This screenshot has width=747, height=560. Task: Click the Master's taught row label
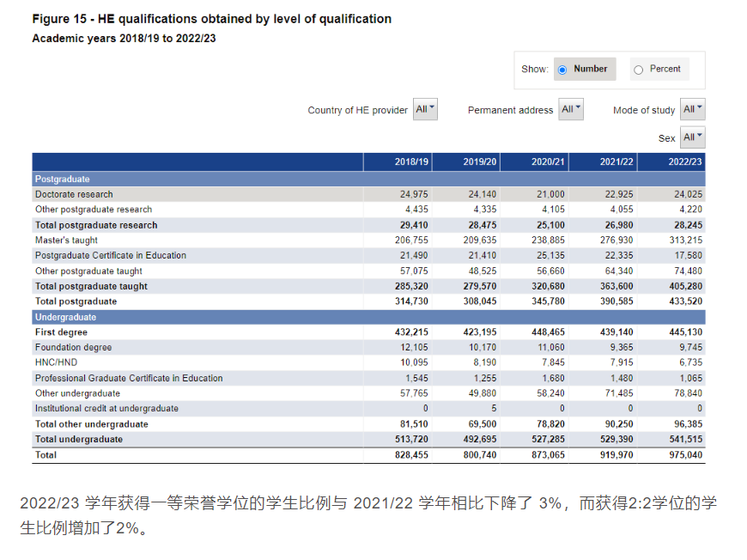tap(66, 240)
